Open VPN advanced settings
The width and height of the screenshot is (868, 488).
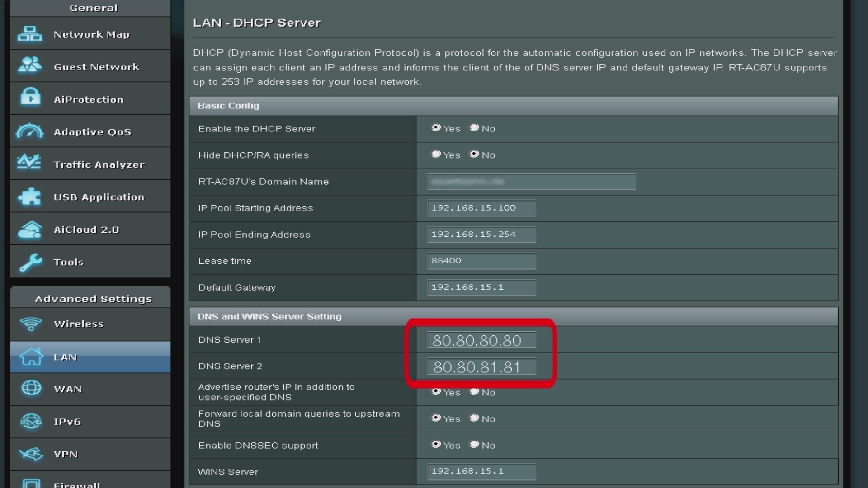[x=90, y=454]
